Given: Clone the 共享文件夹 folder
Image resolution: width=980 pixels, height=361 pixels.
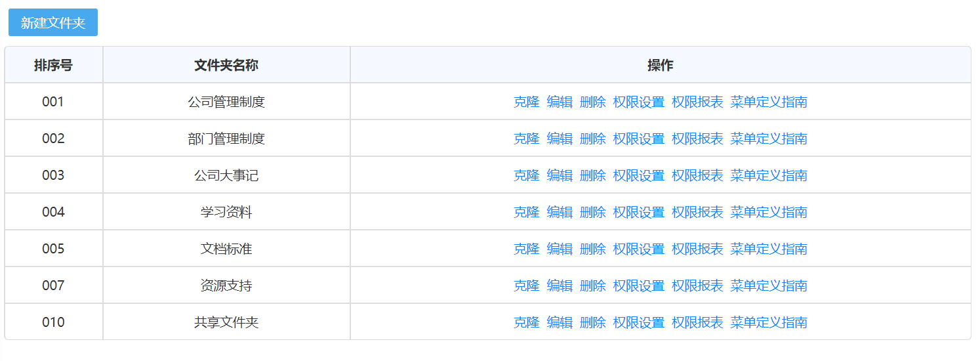Looking at the screenshot, I should [x=526, y=322].
